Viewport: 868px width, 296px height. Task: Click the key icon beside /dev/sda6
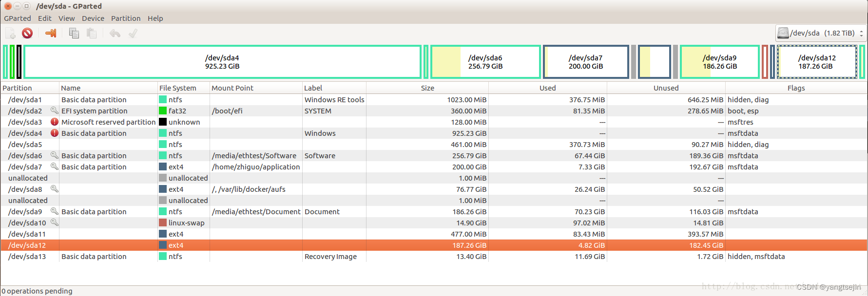coord(55,155)
